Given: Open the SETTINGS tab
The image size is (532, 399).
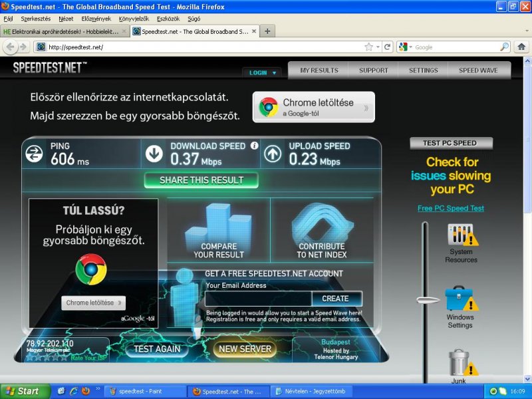Looking at the screenshot, I should 423,70.
